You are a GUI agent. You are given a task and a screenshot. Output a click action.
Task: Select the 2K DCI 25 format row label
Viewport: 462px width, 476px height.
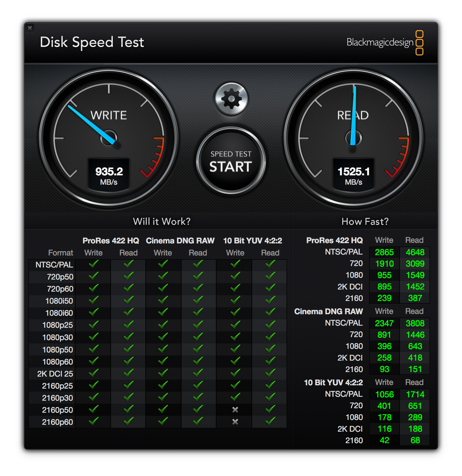point(55,374)
